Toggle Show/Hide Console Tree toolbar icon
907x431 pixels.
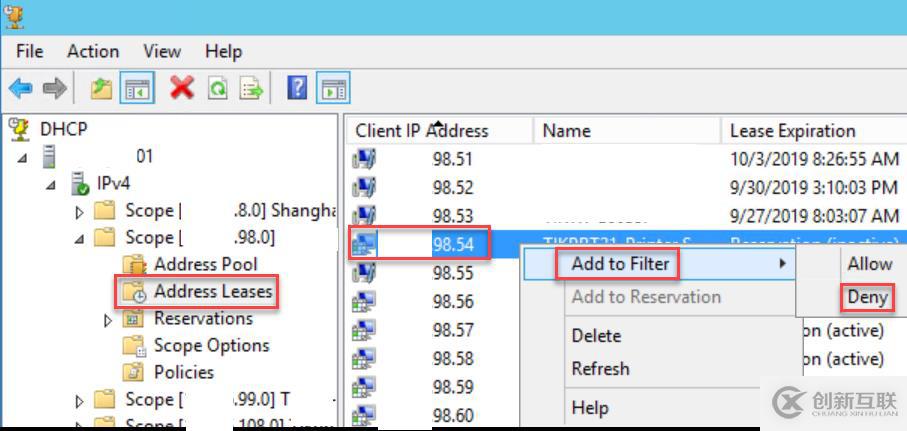point(137,89)
